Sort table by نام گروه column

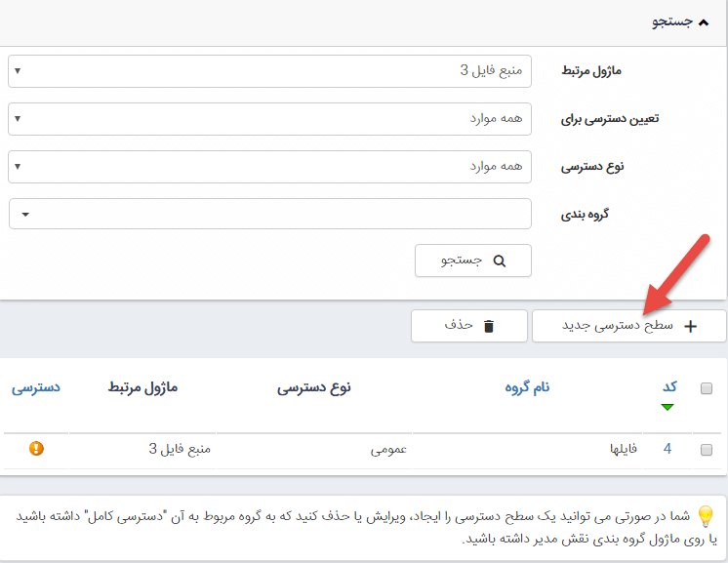click(x=526, y=387)
